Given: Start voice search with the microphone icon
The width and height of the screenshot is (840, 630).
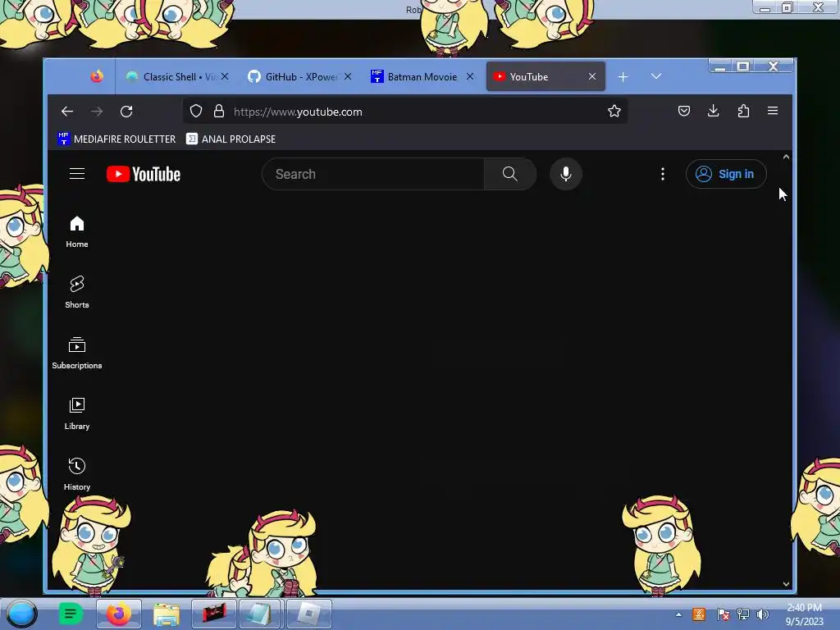Looking at the screenshot, I should click(566, 174).
